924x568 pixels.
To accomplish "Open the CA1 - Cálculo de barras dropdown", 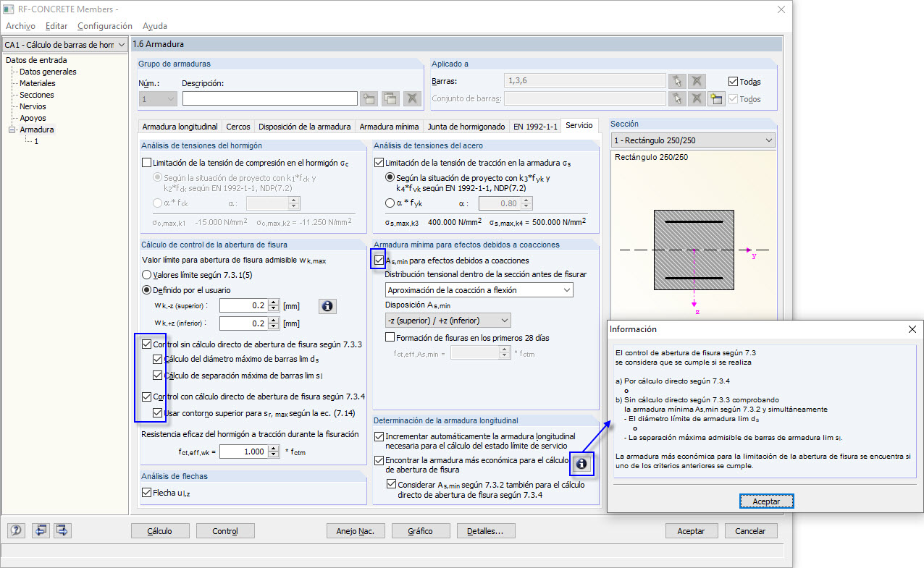I will (65, 45).
